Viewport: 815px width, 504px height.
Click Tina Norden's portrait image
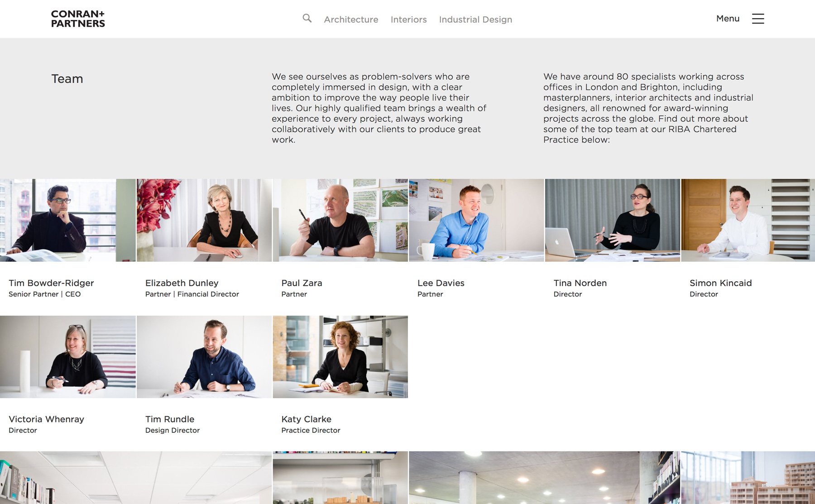tap(613, 220)
